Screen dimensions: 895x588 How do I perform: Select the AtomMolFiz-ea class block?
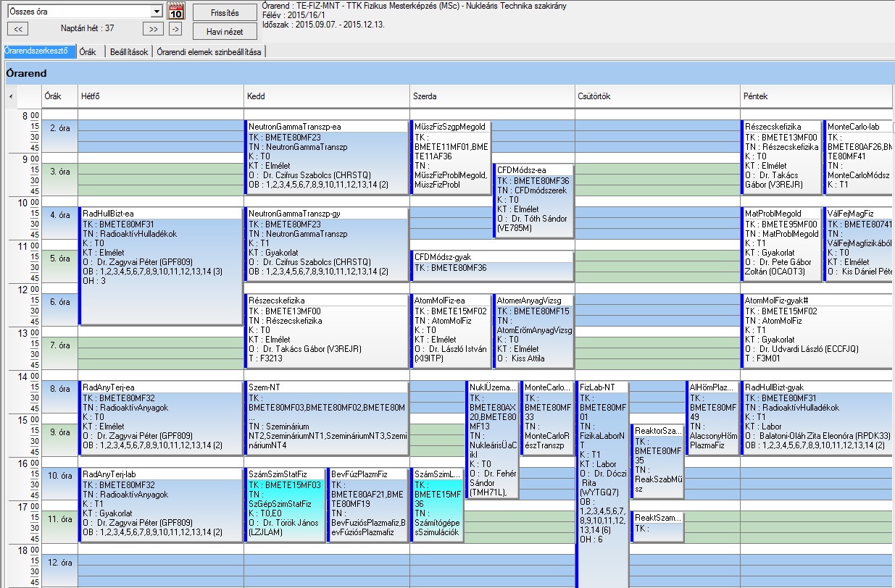click(451, 331)
